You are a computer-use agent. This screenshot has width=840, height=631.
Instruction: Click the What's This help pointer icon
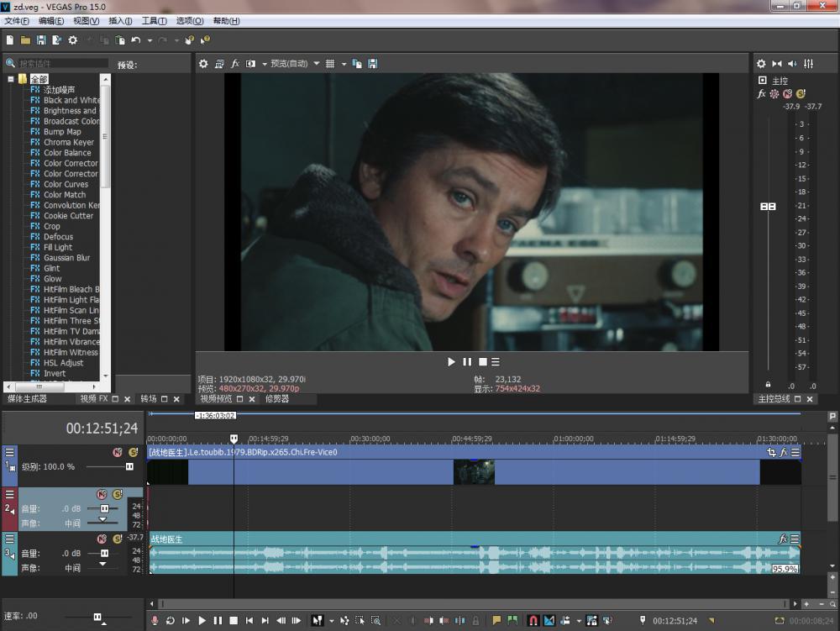[205, 40]
